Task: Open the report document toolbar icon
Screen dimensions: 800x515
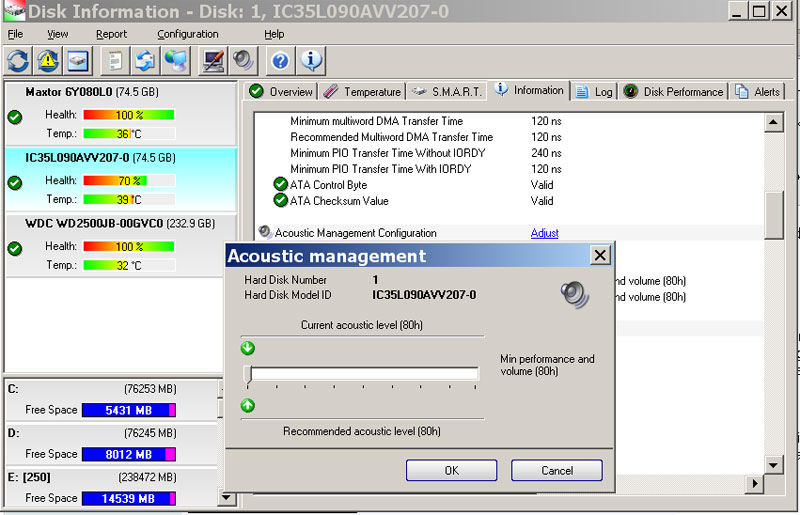Action: (116, 60)
